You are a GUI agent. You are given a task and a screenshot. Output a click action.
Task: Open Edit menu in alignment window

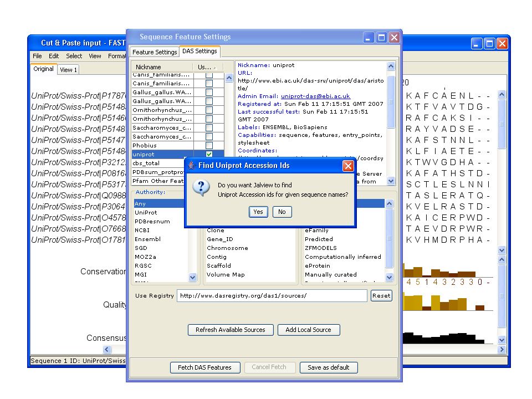(x=54, y=56)
